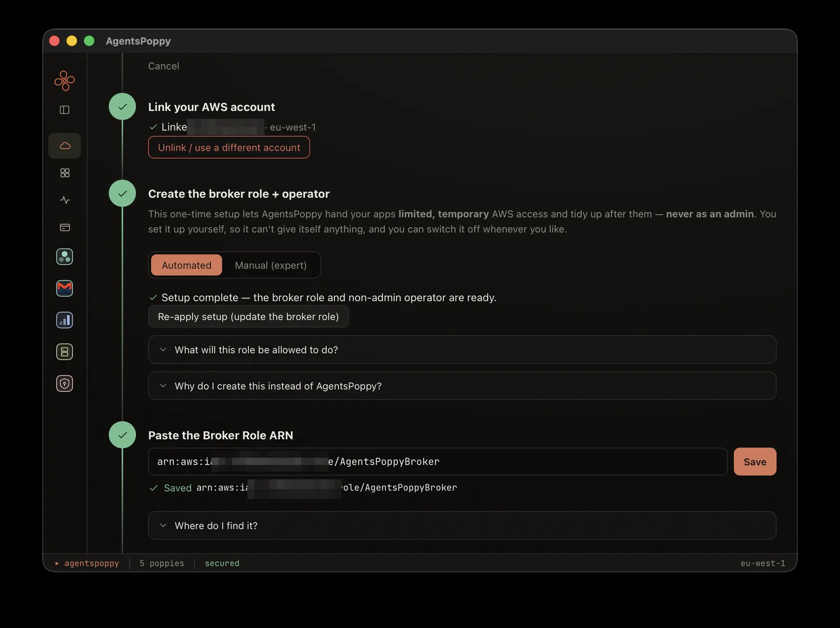Open the bar chart app icon
Viewport: 840px width, 628px height.
coord(65,320)
